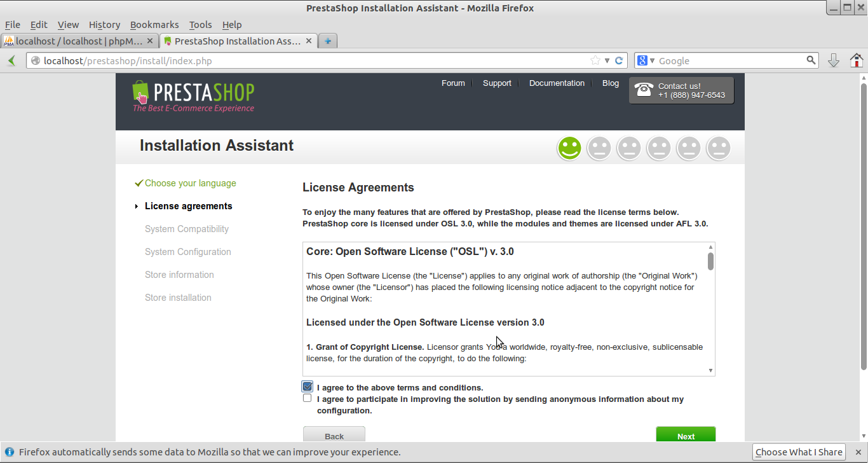
Task: Click the site identity globe icon
Action: click(x=36, y=61)
